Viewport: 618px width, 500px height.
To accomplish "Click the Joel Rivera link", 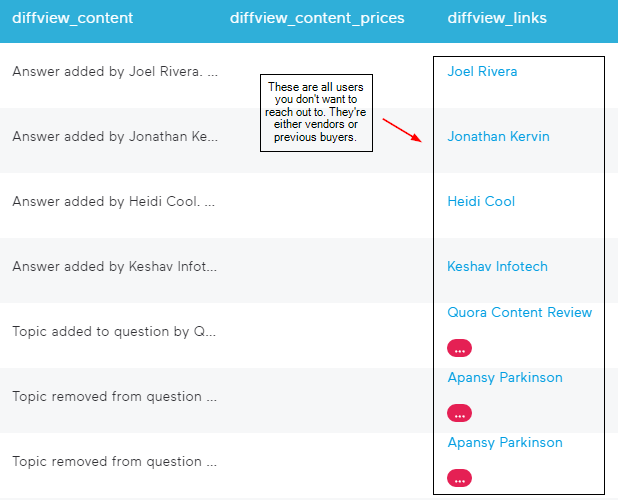I will click(x=482, y=72).
